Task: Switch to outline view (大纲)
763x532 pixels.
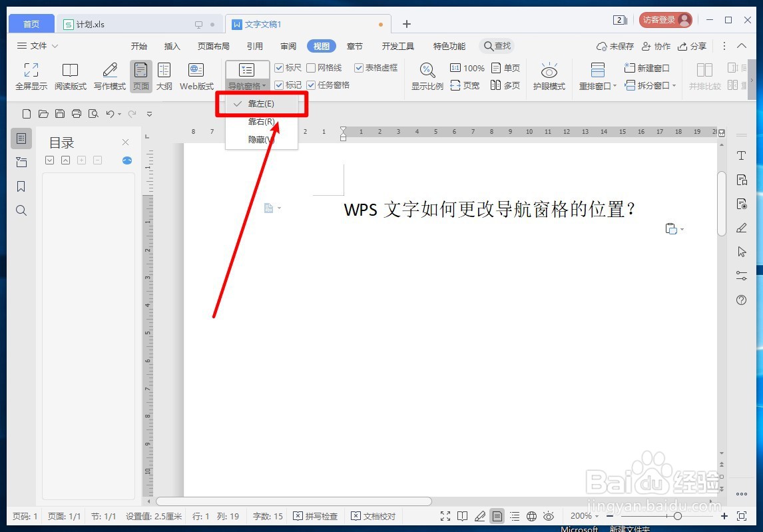Action: tap(164, 77)
